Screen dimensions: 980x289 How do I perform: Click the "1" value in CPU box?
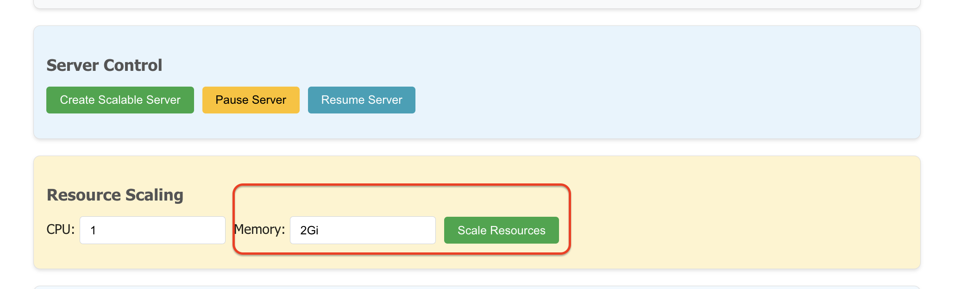tap(93, 231)
